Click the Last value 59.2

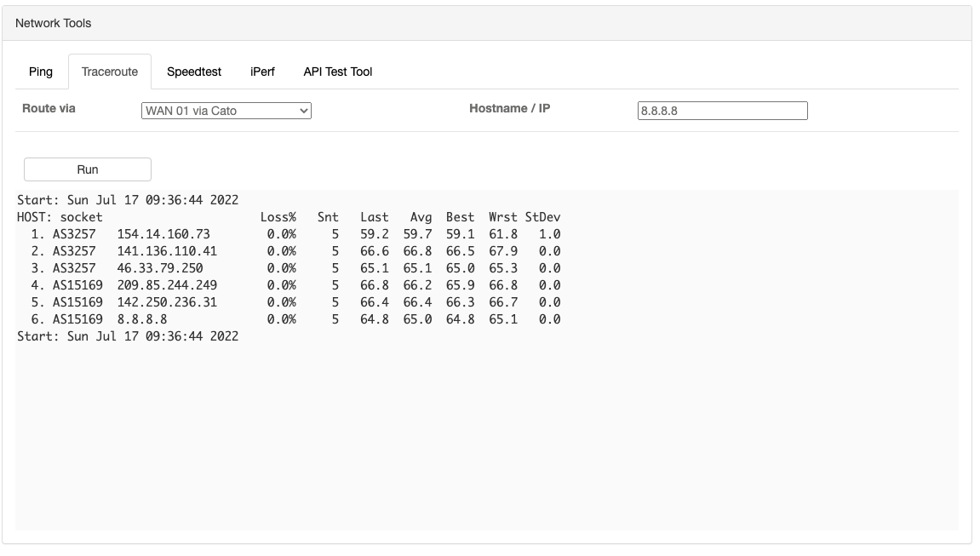tap(375, 234)
